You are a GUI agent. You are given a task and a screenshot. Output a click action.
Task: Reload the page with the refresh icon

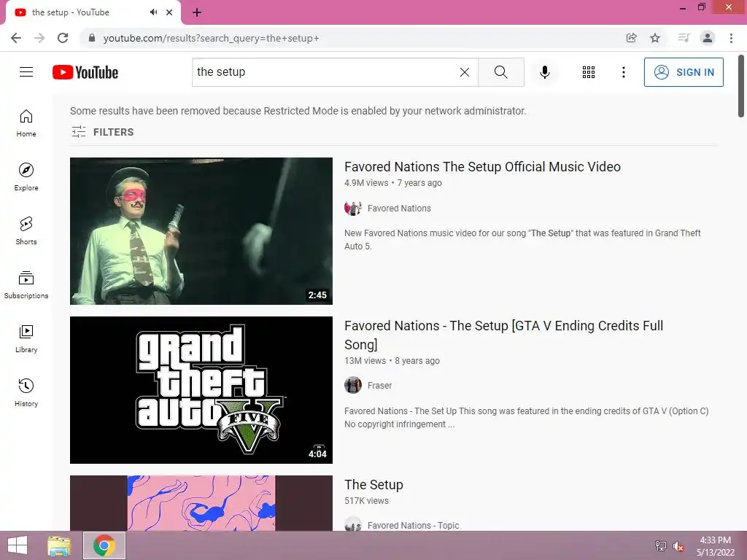click(63, 38)
